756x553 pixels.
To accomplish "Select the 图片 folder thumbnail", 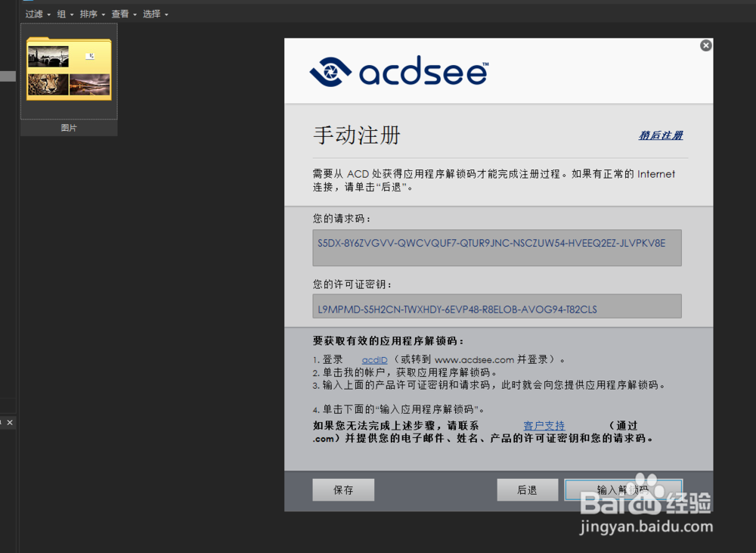I will click(69, 70).
